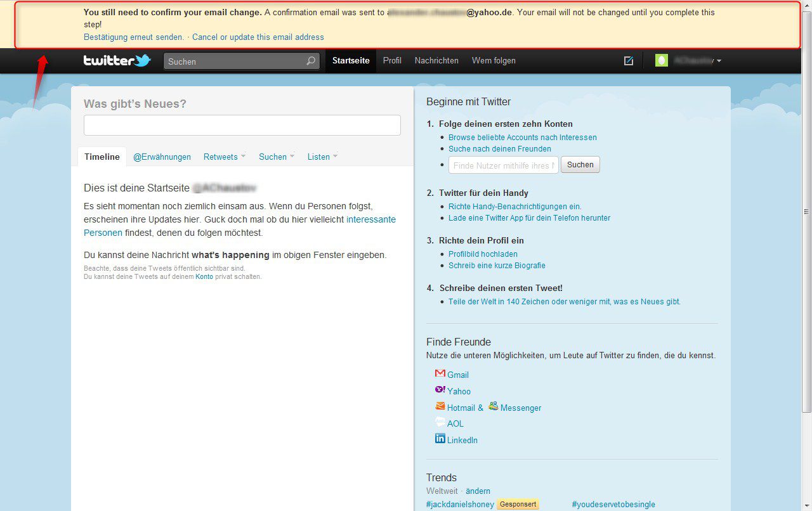Click the search magnifier icon
This screenshot has height=511, width=812.
tap(311, 61)
